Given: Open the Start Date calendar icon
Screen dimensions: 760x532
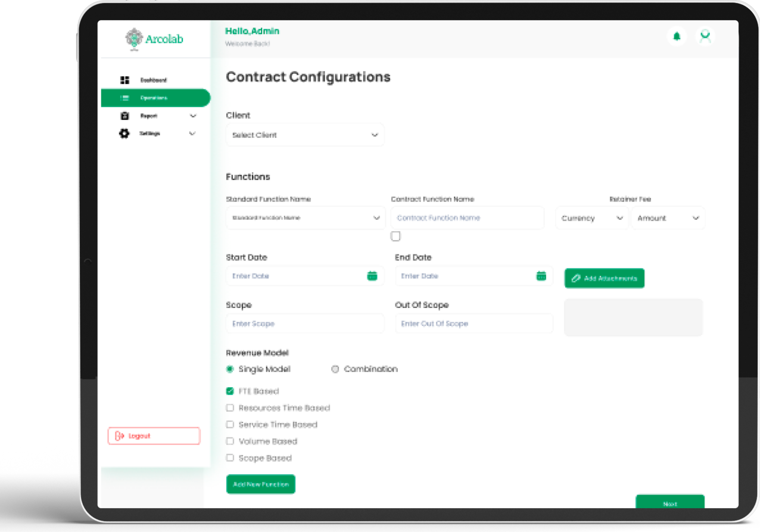Looking at the screenshot, I should [x=372, y=276].
